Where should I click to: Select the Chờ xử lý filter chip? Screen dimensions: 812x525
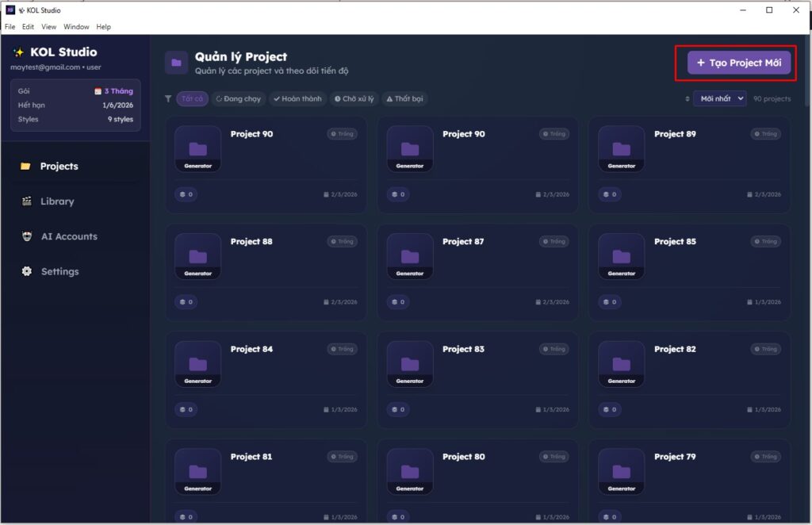click(x=354, y=99)
